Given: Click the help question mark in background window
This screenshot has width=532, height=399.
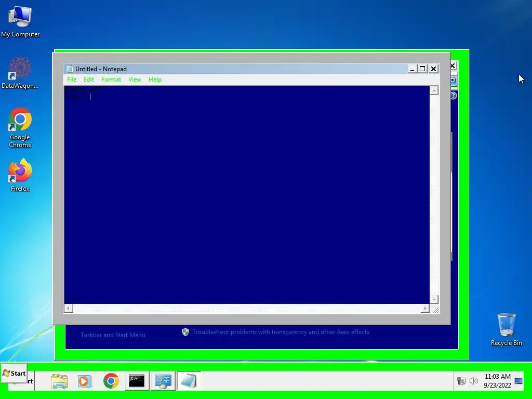Looking at the screenshot, I should click(454, 96).
